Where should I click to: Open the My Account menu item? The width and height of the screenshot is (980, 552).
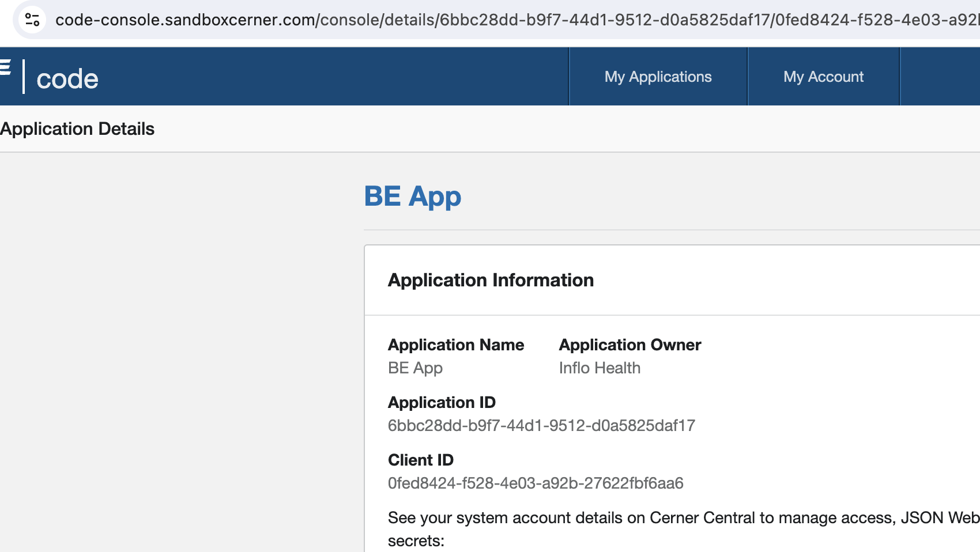(x=823, y=77)
